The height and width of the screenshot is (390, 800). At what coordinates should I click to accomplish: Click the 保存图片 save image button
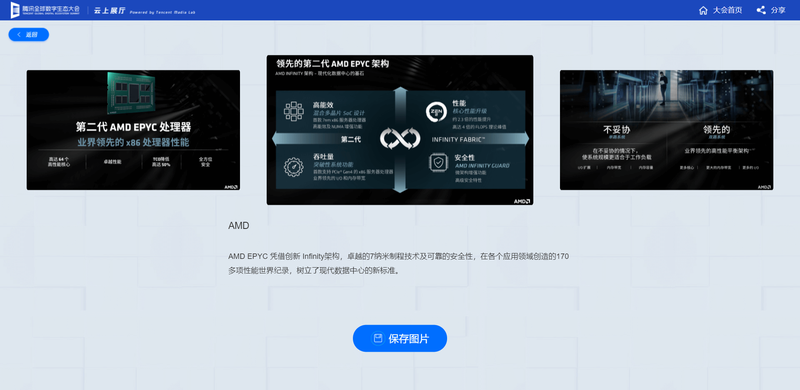[400, 338]
